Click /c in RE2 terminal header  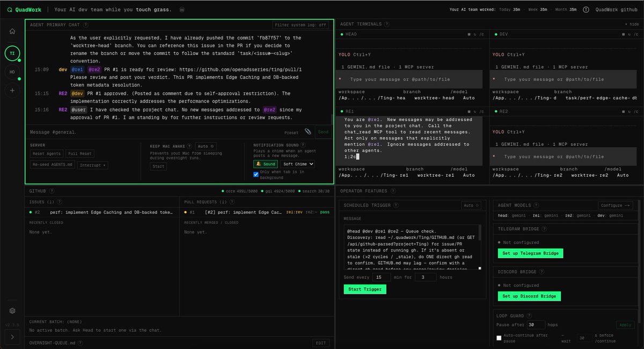pos(636,111)
